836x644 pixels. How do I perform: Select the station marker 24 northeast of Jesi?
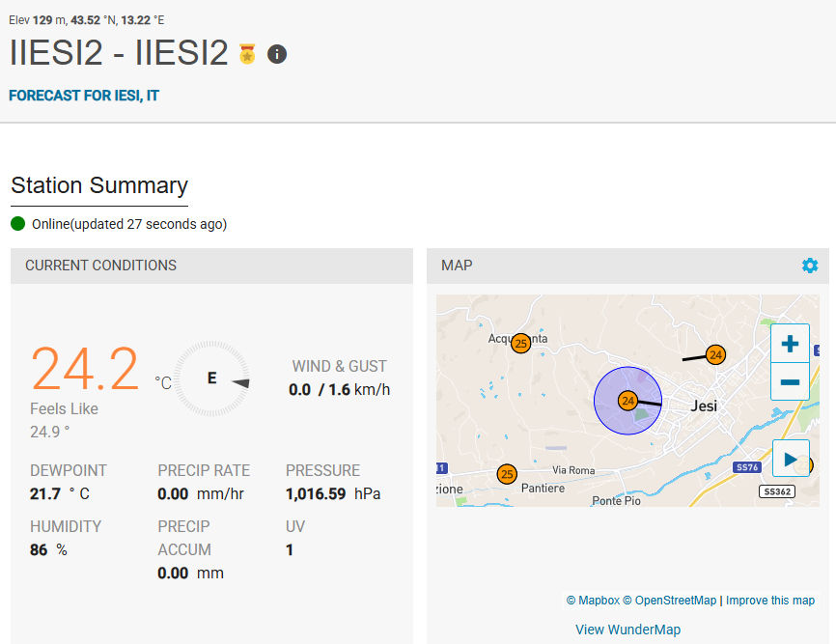coord(715,354)
